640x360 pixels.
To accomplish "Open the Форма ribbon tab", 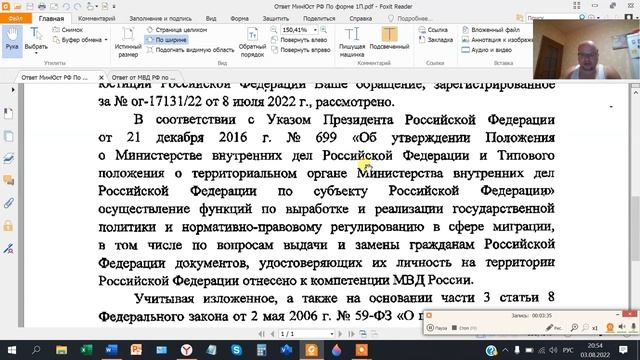I will click(x=239, y=18).
